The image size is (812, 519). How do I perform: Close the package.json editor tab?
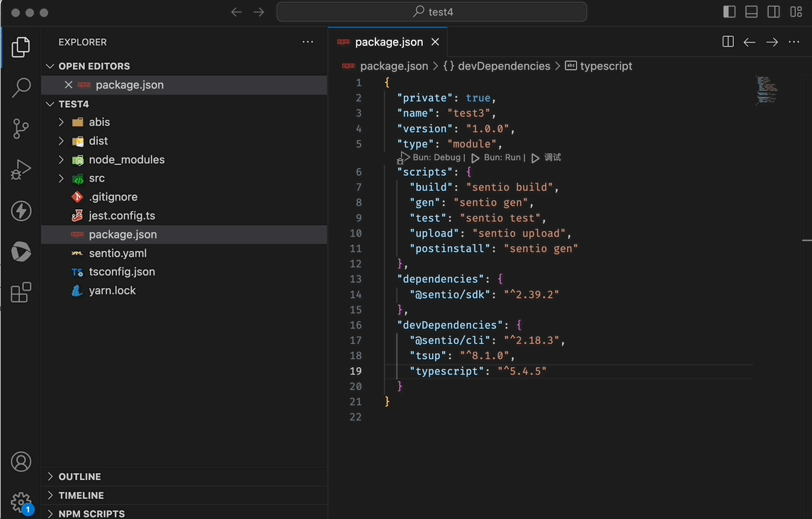(435, 42)
